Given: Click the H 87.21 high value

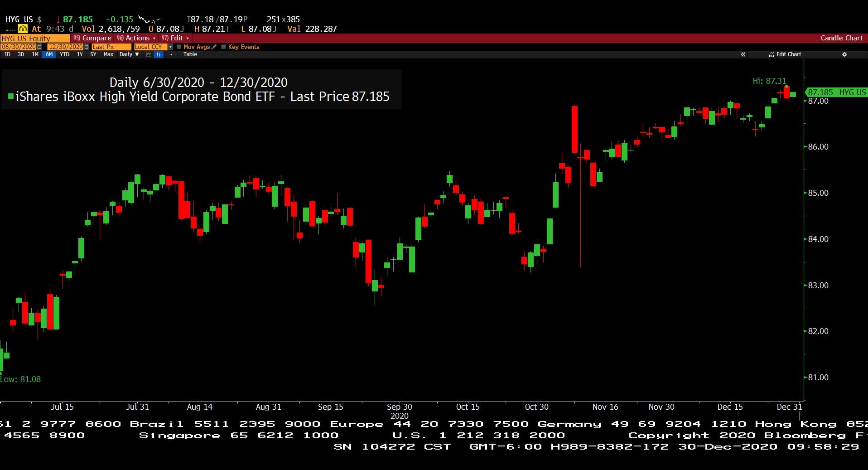Looking at the screenshot, I should (x=212, y=29).
